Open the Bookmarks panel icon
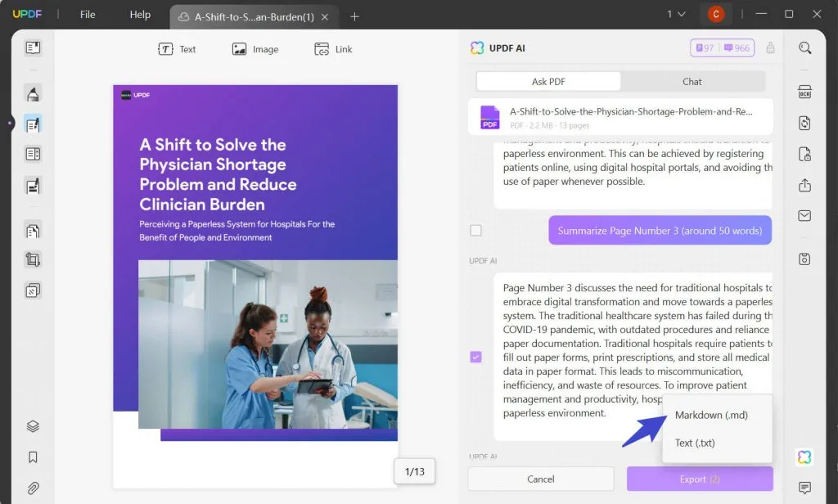The image size is (838, 504). point(33,457)
